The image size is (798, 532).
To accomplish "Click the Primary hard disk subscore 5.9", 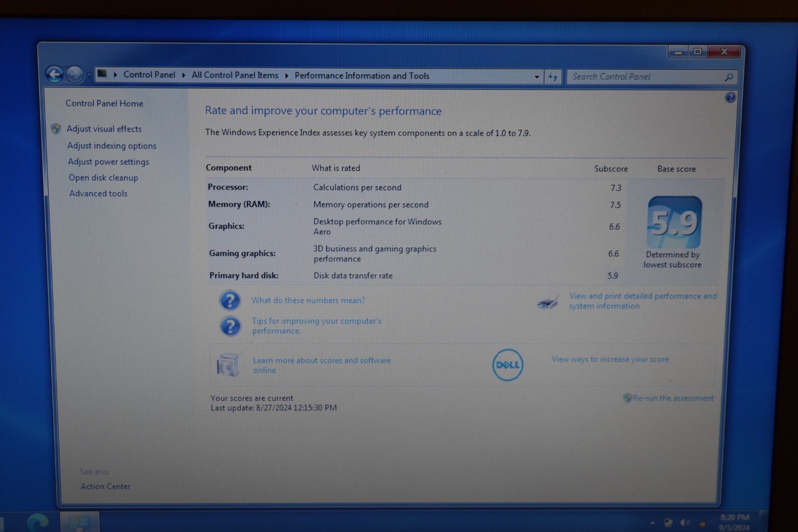I will coord(612,276).
